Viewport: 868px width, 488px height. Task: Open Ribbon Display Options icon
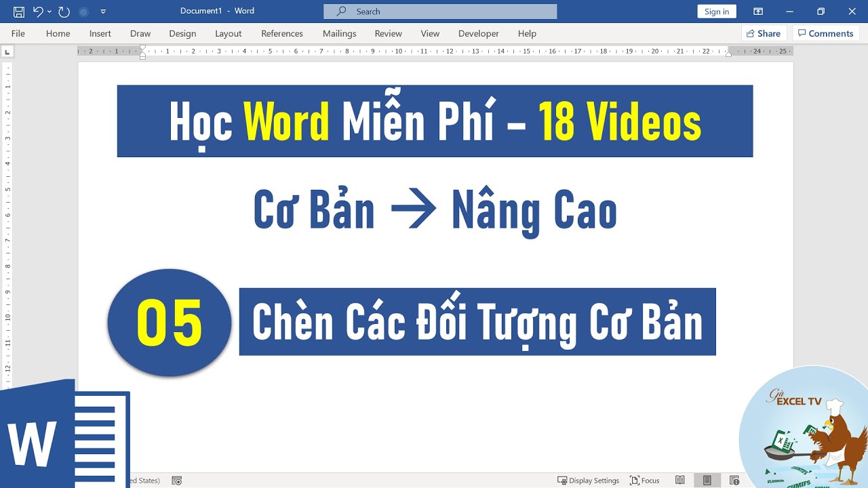(758, 12)
